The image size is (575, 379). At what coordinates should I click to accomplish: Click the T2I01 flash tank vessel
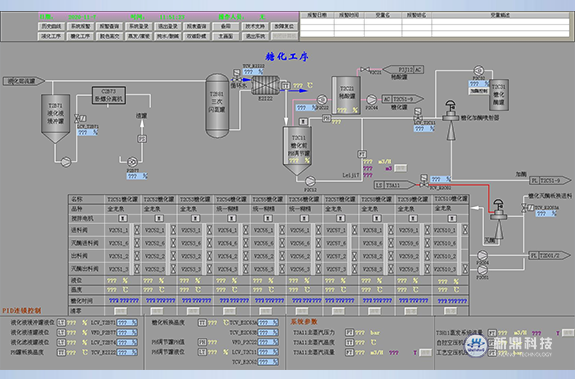point(217,105)
